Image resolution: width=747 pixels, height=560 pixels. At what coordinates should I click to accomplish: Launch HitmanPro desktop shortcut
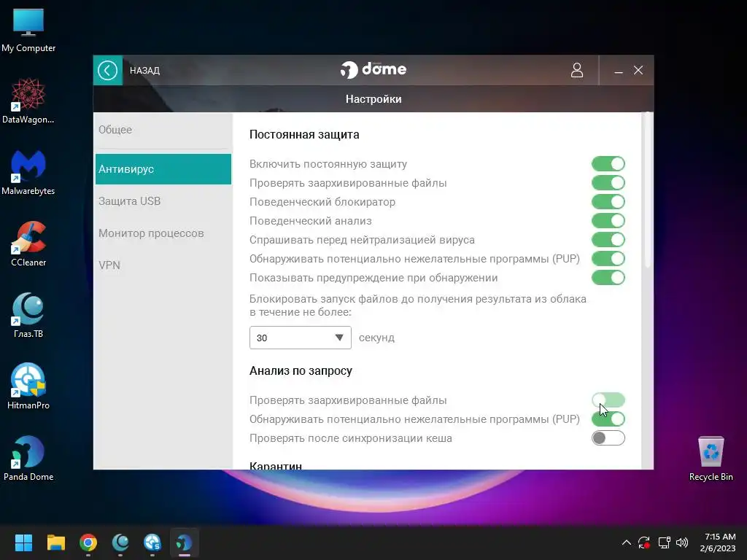(x=28, y=387)
